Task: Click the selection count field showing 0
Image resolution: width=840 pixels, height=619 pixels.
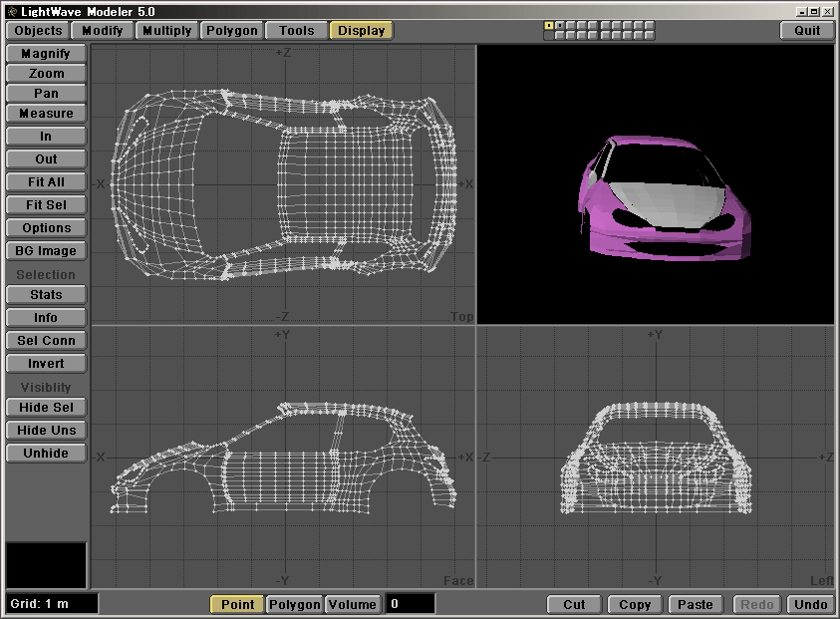Action: pos(410,604)
